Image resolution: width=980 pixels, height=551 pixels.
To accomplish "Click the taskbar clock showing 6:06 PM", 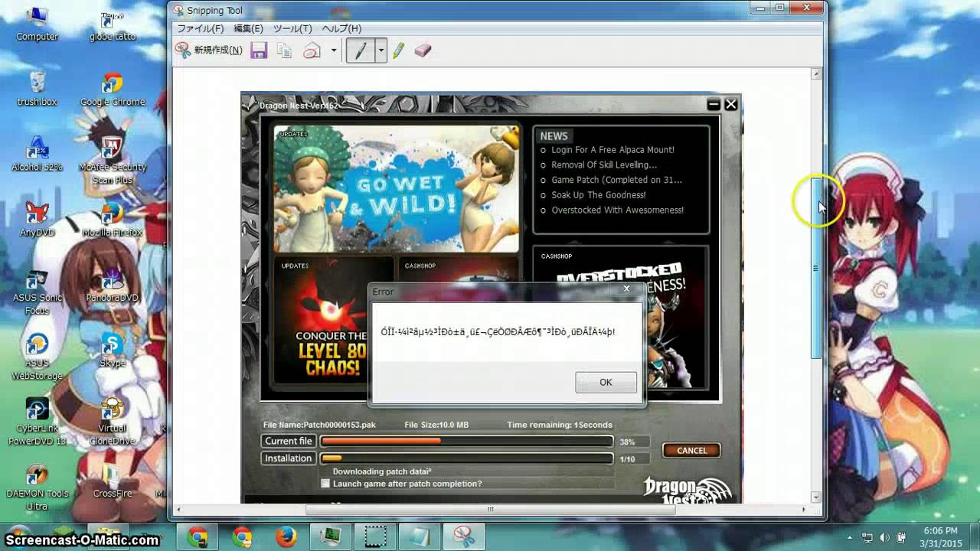I will [x=940, y=537].
